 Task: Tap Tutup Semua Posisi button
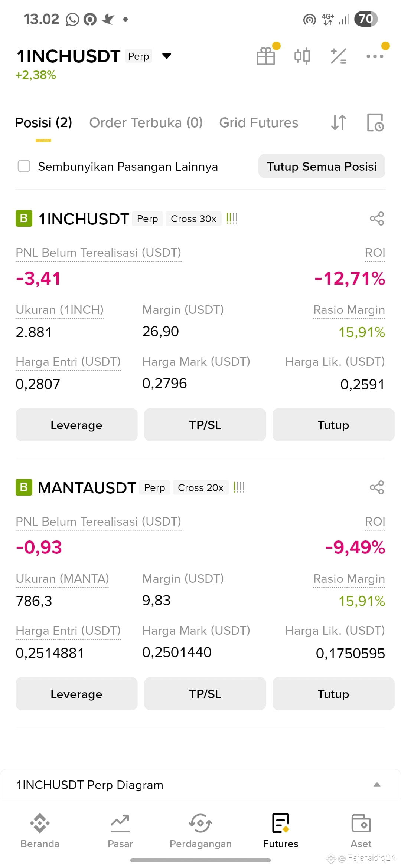tap(322, 166)
